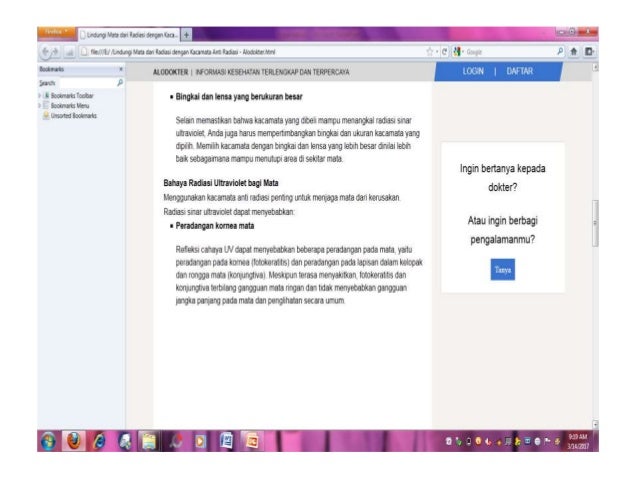The width and height of the screenshot is (638, 479).
Task: Open the ALODOKTER site title link
Action: pos(170,72)
